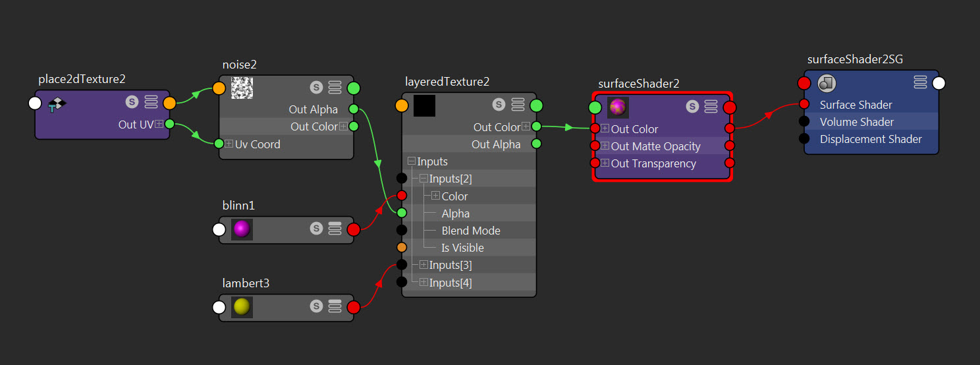980x365 pixels.
Task: Toggle solo S button on noise2 node
Action: click(x=315, y=87)
